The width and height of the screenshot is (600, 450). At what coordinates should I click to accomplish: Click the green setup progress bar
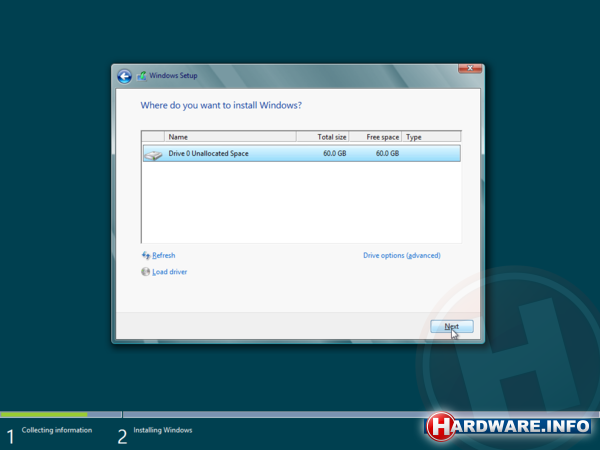click(x=44, y=414)
